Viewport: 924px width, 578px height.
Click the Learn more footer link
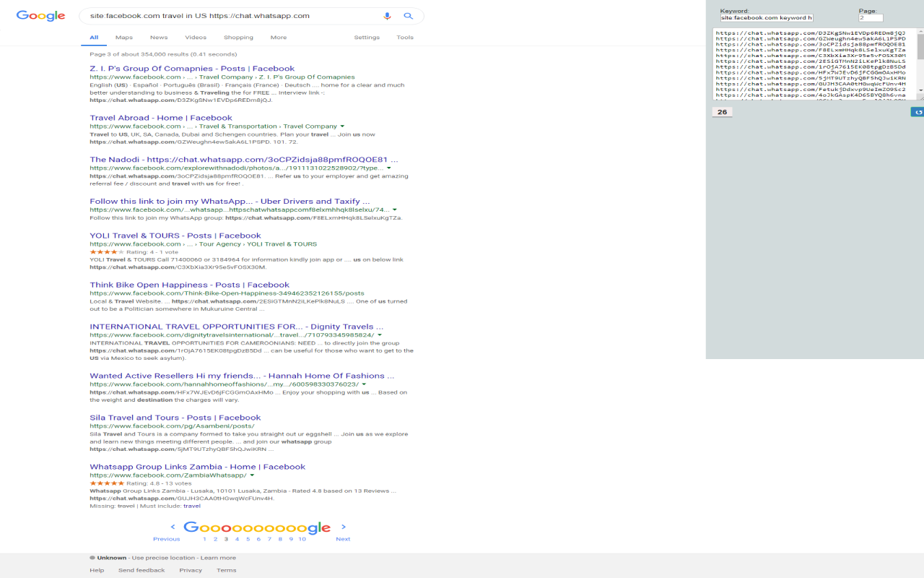click(x=218, y=558)
